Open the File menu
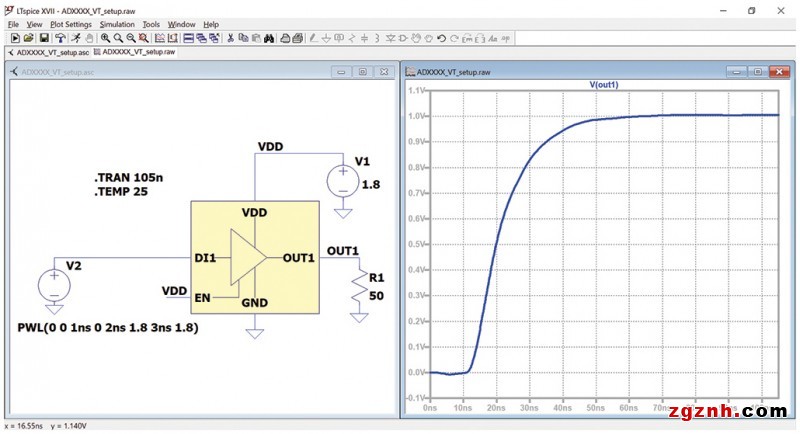This screenshot has height=434, width=800. [x=13, y=24]
